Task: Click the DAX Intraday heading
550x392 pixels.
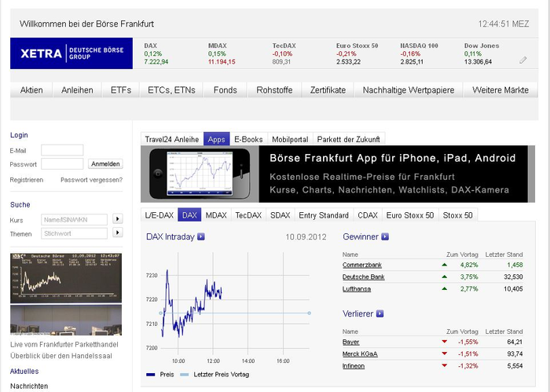Action: click(x=170, y=236)
